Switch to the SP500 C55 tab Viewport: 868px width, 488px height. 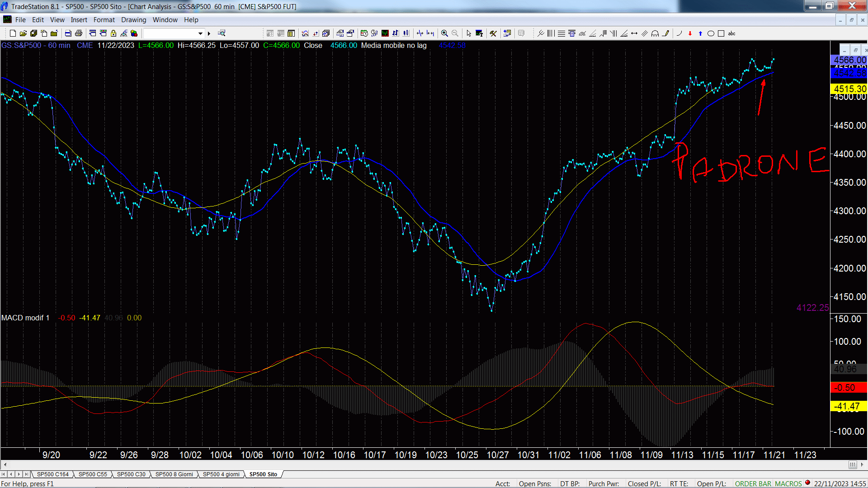[x=93, y=474]
